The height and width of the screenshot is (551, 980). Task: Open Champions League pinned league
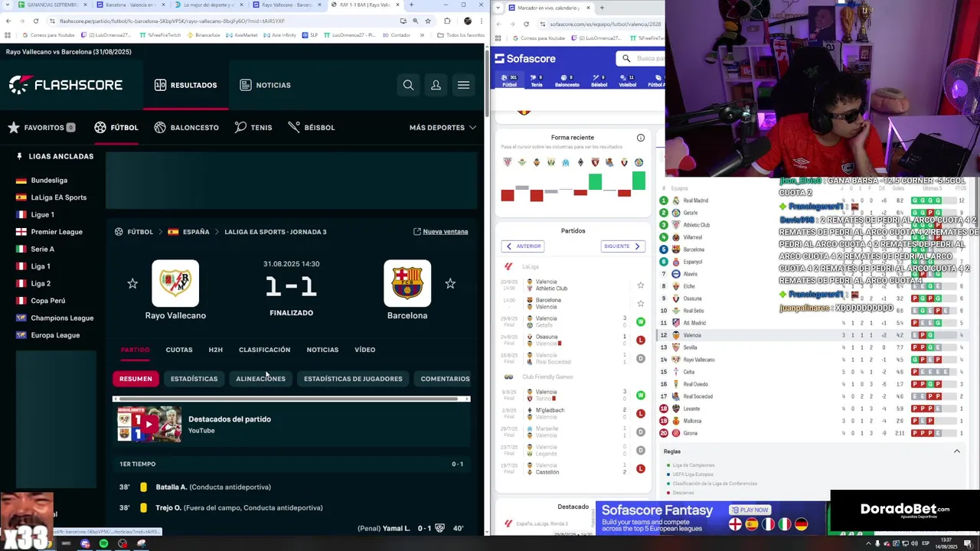click(54, 318)
